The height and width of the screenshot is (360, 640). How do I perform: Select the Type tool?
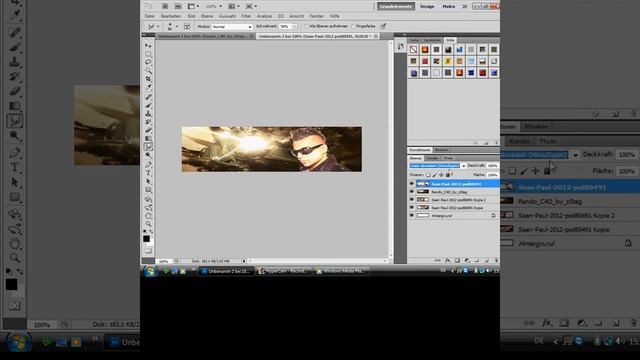[x=148, y=173]
